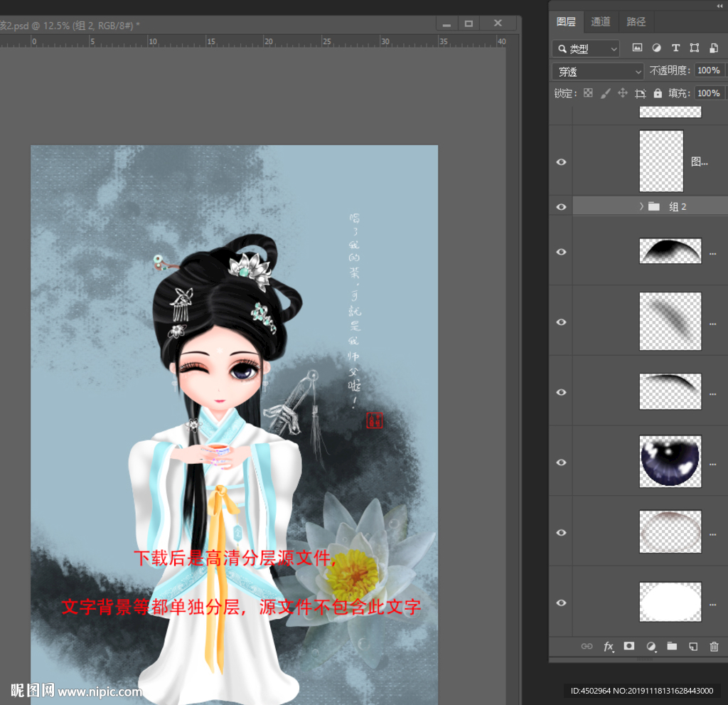728x705 pixels.
Task: Create a new group with the folder icon
Action: point(672,646)
